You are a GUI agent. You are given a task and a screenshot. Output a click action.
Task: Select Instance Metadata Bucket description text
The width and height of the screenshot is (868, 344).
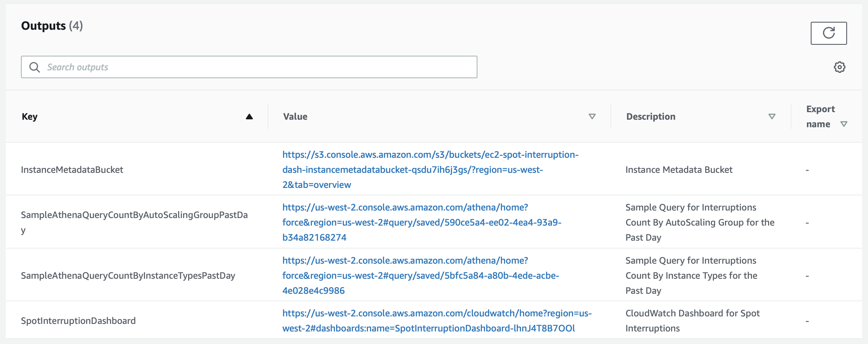point(679,169)
